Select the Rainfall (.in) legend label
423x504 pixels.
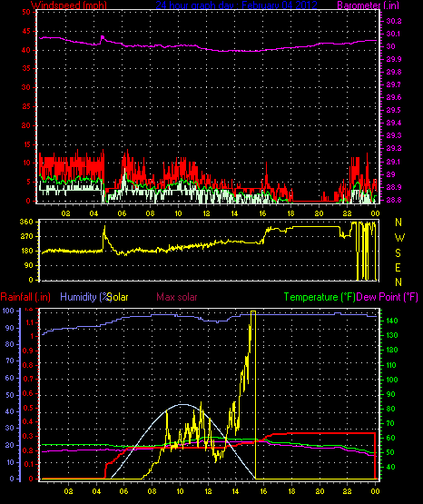[25, 297]
